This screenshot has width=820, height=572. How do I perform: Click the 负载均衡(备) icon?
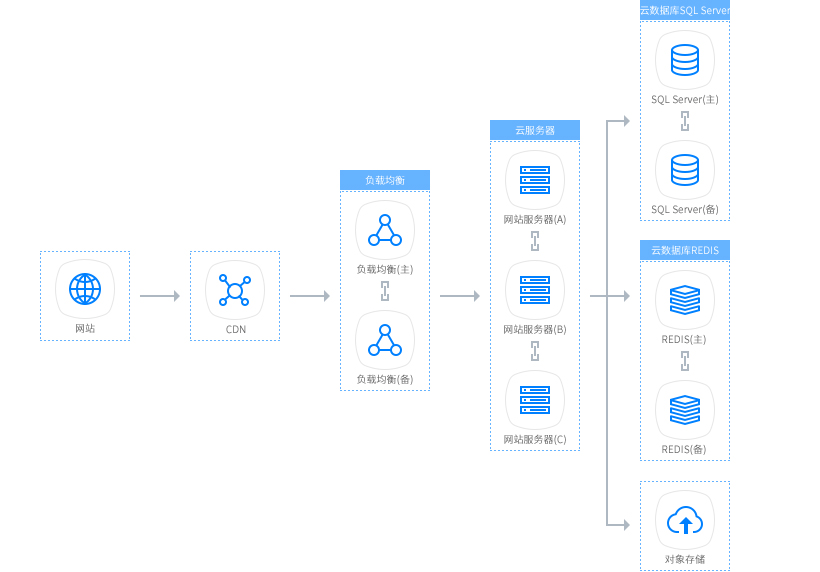point(385,340)
